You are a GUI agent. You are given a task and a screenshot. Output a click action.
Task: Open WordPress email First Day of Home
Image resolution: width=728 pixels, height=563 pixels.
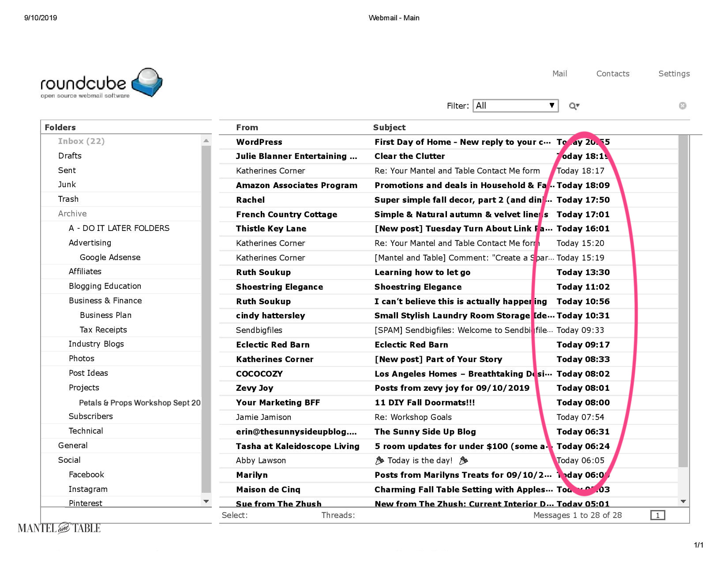click(x=448, y=142)
